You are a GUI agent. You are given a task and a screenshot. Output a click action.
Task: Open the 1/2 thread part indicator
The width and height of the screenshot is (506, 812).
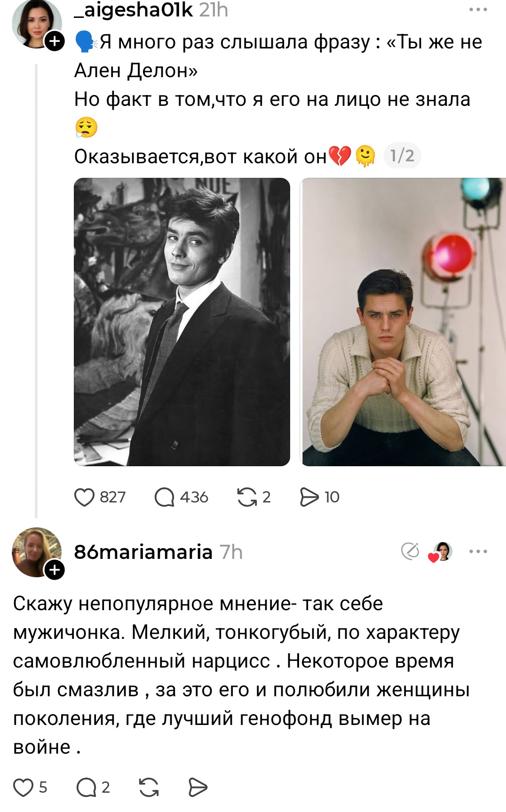[x=403, y=156]
